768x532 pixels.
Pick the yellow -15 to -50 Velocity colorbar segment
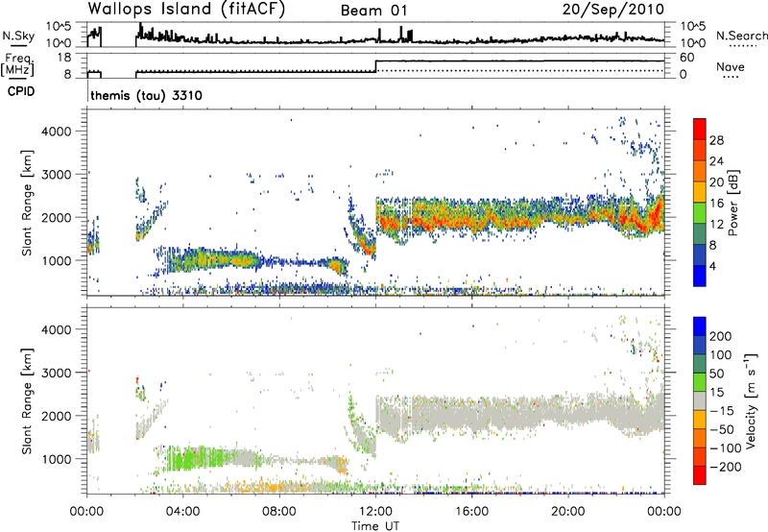coord(700,420)
